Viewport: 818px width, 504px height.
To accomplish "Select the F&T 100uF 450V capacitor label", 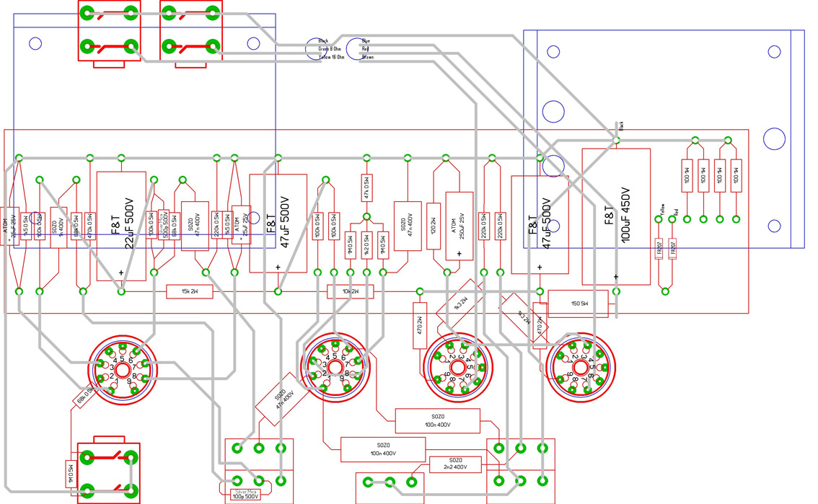I will 617,215.
